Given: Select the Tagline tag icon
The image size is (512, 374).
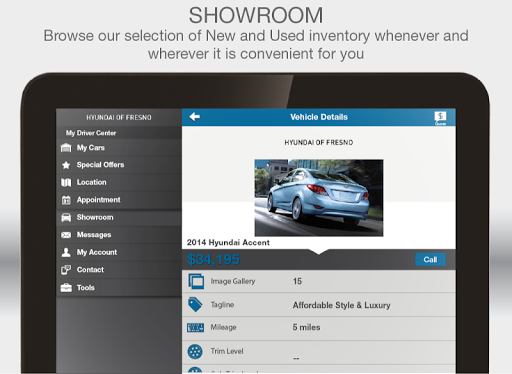Looking at the screenshot, I should click(195, 304).
